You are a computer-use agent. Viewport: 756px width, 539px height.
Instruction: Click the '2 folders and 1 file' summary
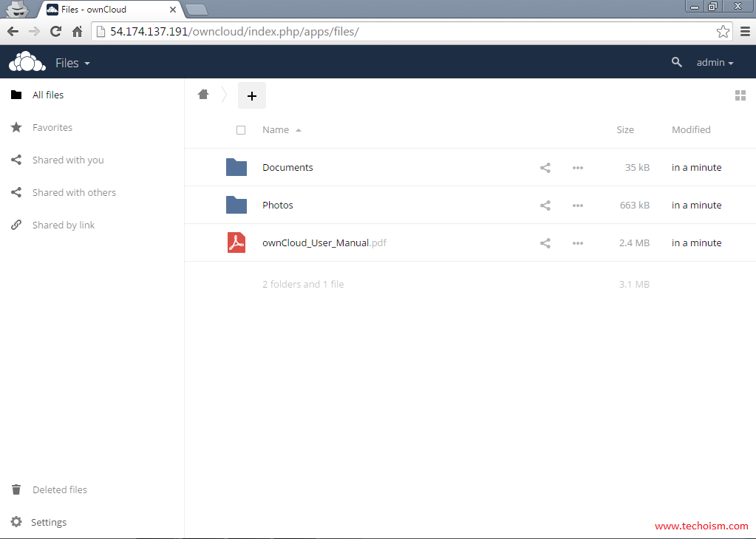point(303,284)
